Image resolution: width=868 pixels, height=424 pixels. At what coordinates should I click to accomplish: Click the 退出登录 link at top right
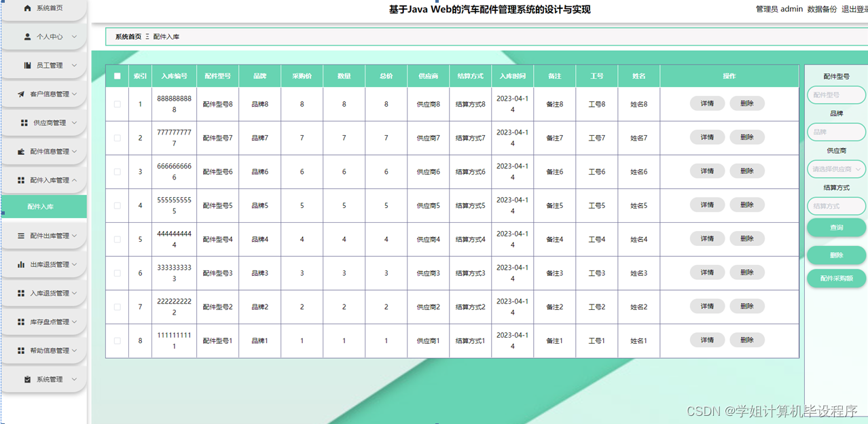pyautogui.click(x=854, y=9)
